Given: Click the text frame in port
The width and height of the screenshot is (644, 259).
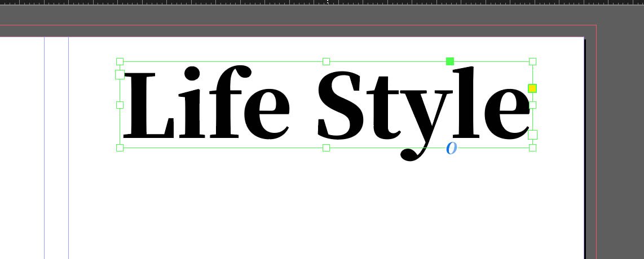Looking at the screenshot, I should (x=120, y=74).
